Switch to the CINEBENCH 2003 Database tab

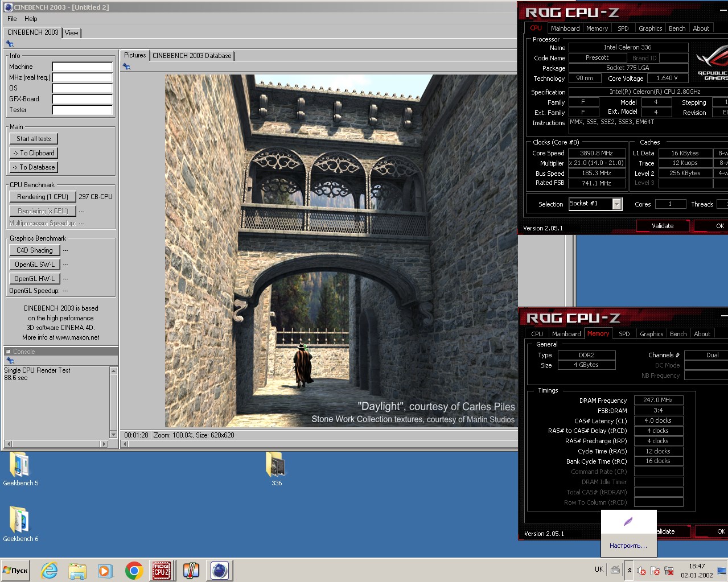[192, 56]
